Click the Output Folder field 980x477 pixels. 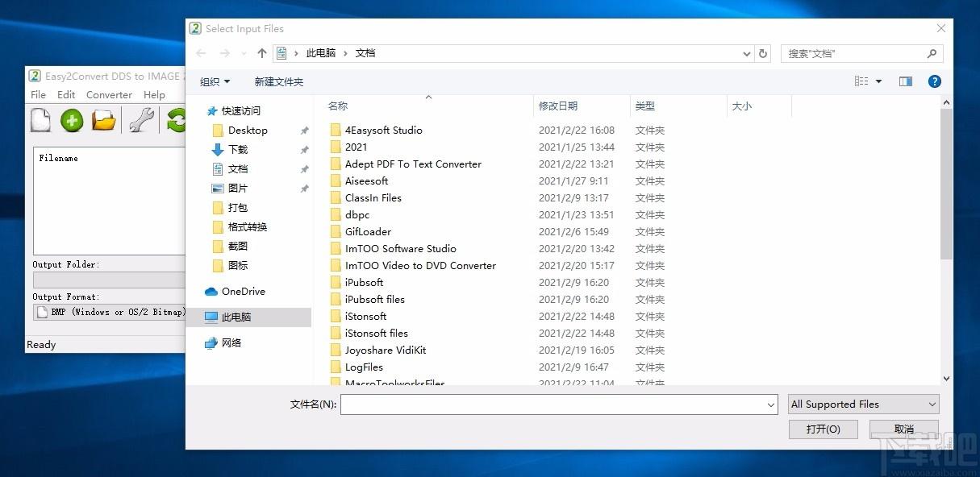coord(110,280)
